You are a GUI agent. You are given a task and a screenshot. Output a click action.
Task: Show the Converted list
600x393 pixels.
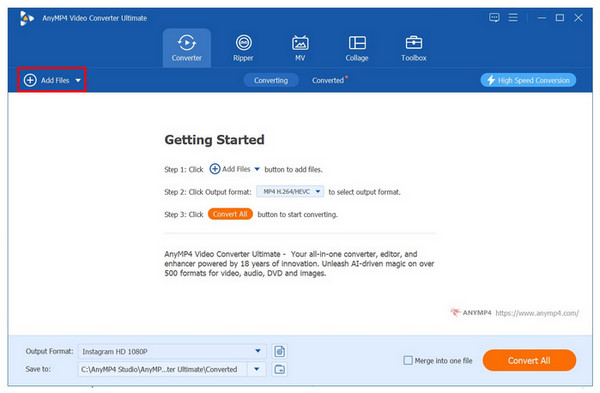[328, 80]
